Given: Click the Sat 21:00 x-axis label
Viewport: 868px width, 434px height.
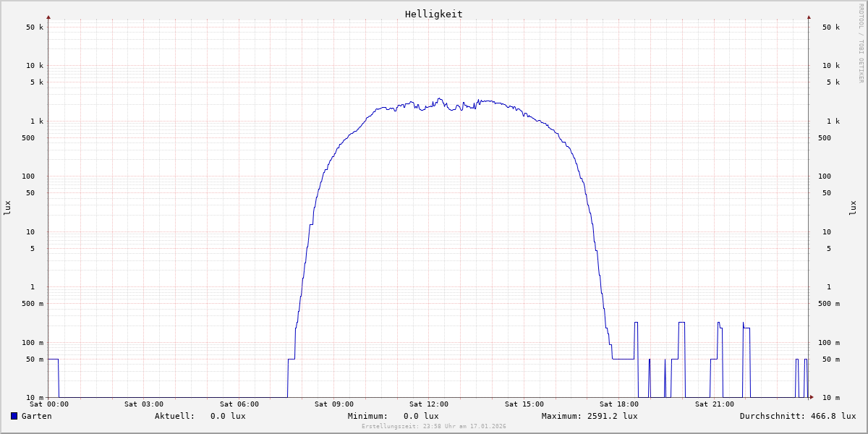Looking at the screenshot, I should (x=714, y=404).
